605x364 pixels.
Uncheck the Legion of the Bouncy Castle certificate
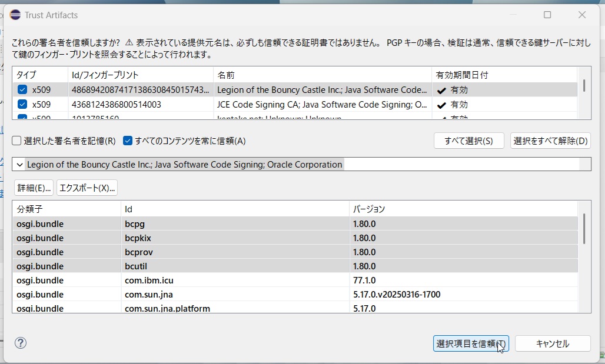click(x=22, y=90)
